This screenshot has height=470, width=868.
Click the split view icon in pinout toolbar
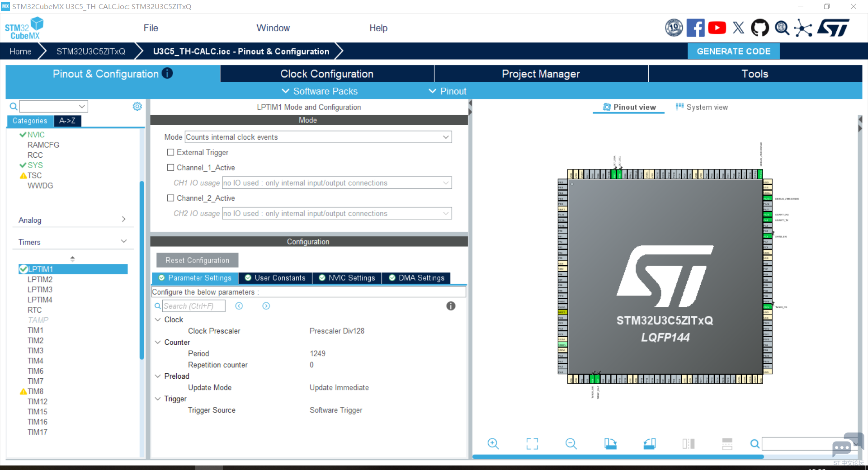[x=689, y=444]
